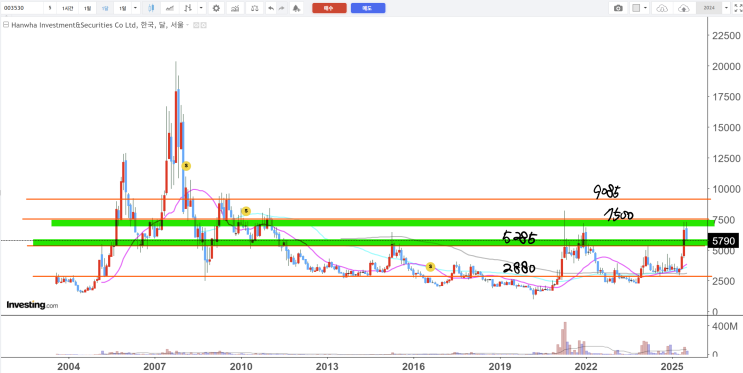This screenshot has height=373, width=743.
Task: Click the alert bell icon
Action: point(296,8)
